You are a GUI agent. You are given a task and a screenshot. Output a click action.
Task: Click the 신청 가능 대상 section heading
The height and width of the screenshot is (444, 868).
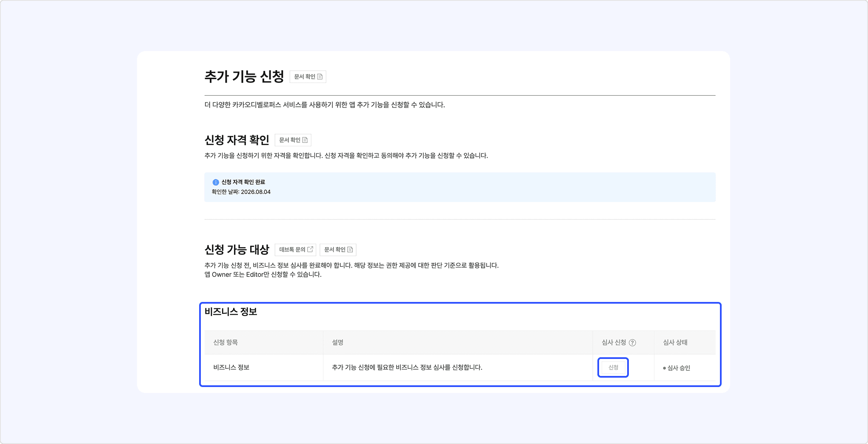[237, 250]
